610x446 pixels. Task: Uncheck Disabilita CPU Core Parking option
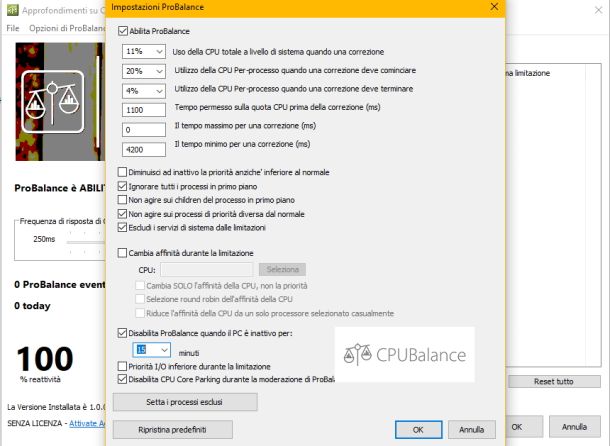coord(122,379)
